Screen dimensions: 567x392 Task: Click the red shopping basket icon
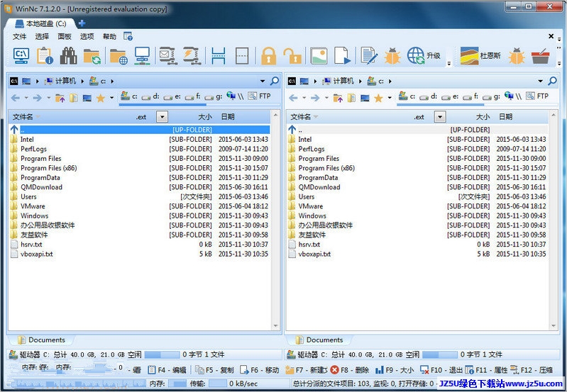point(540,57)
